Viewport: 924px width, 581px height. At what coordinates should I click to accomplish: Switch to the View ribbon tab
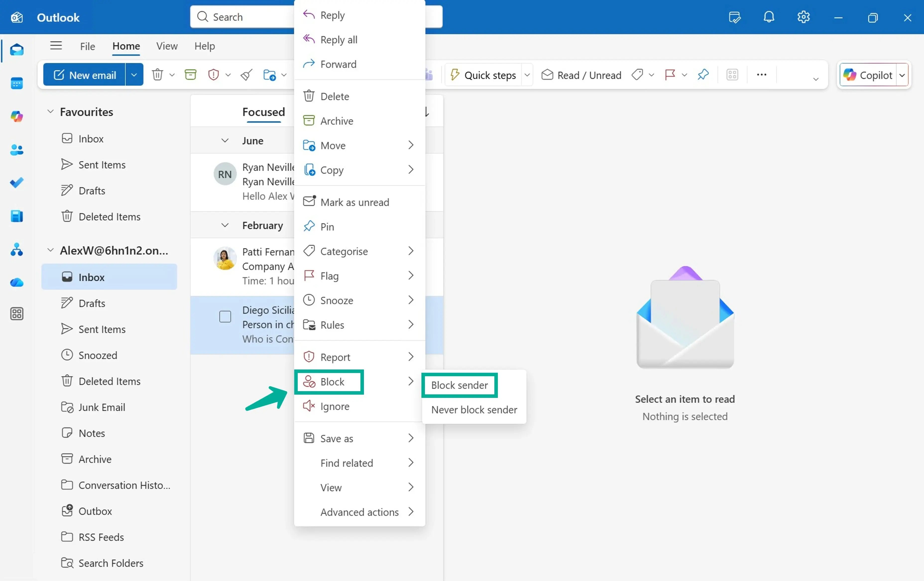(167, 46)
